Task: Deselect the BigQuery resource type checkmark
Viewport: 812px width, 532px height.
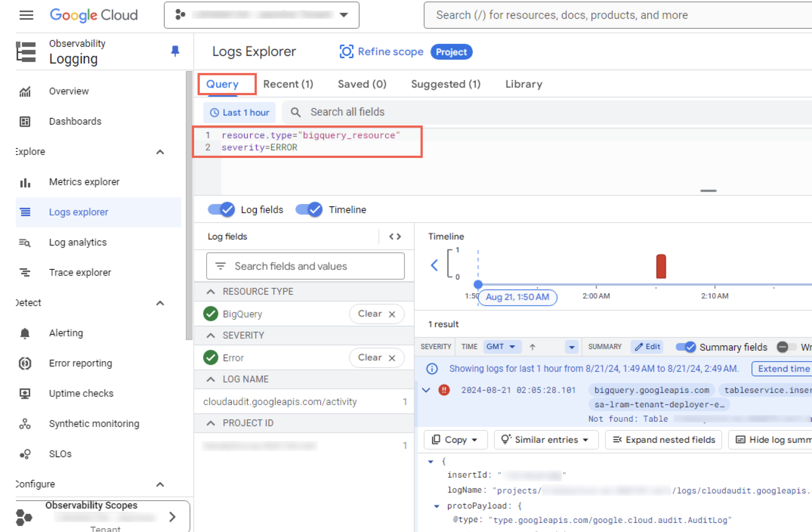Action: click(x=211, y=314)
